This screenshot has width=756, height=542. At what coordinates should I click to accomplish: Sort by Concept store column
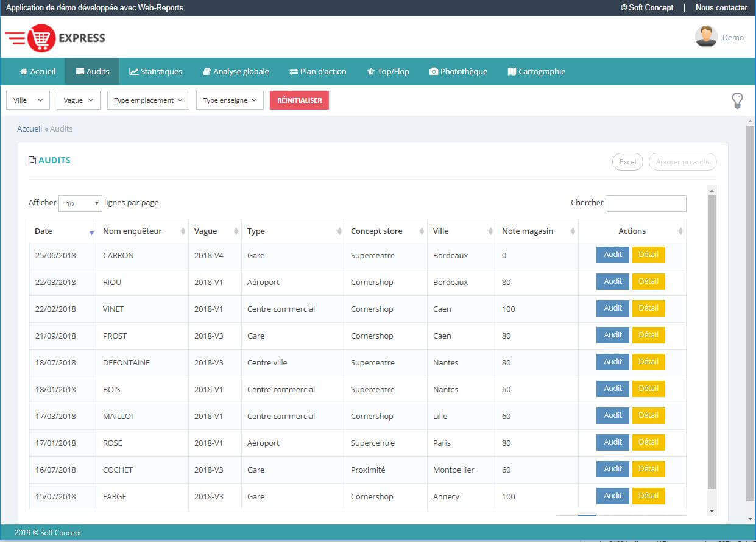pyautogui.click(x=386, y=231)
